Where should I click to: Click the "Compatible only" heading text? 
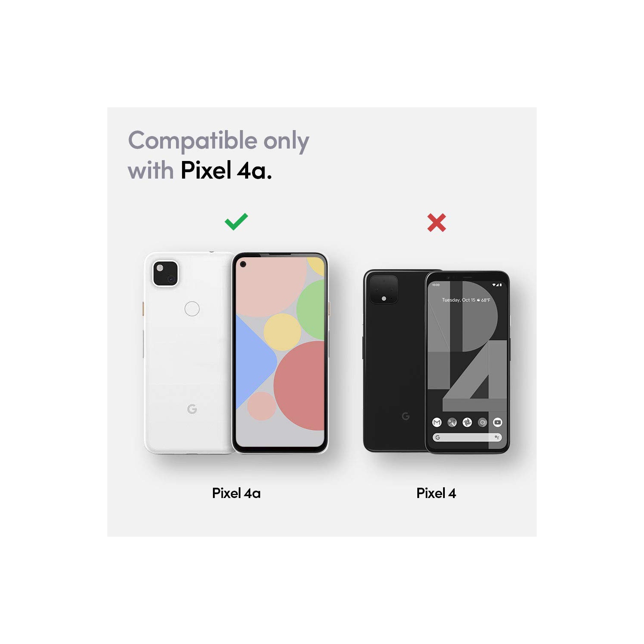pyautogui.click(x=219, y=141)
